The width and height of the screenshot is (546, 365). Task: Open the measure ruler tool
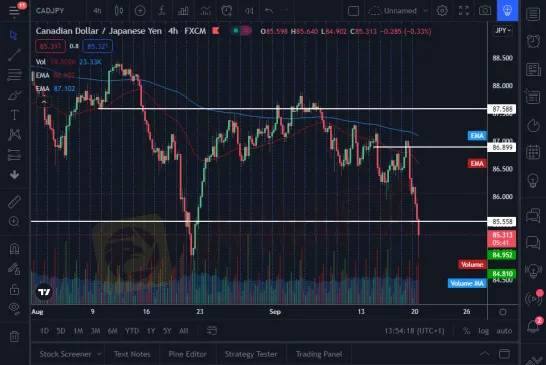click(x=14, y=202)
